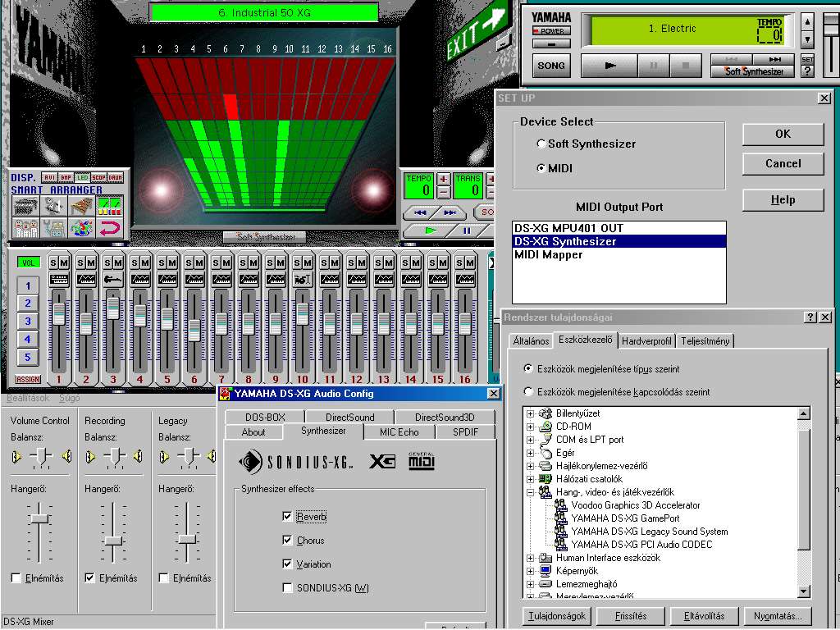
Task: Open channel 1 instrument keyboard icon
Action: [x=59, y=279]
